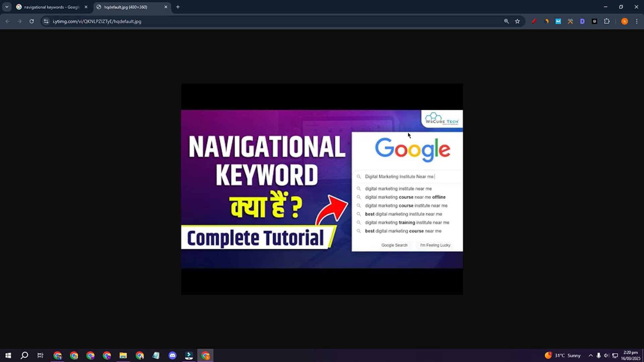Viewport: 644px width, 362px height.
Task: Restore down the Chrome window
Action: click(x=621, y=7)
